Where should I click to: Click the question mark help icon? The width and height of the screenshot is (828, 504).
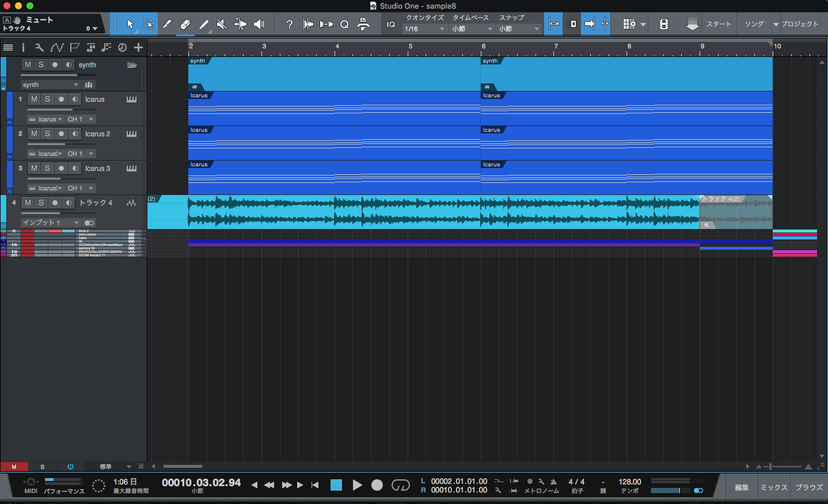click(x=290, y=24)
